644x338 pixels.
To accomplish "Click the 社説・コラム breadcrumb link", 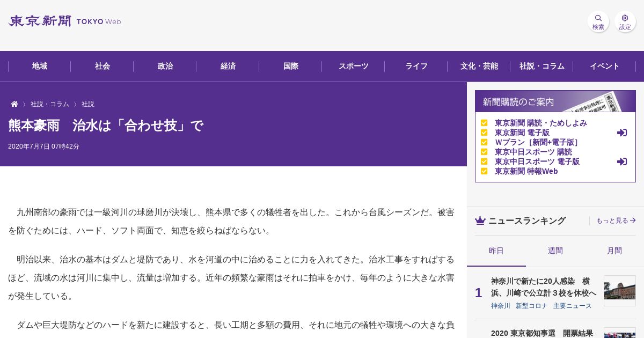I will (50, 104).
